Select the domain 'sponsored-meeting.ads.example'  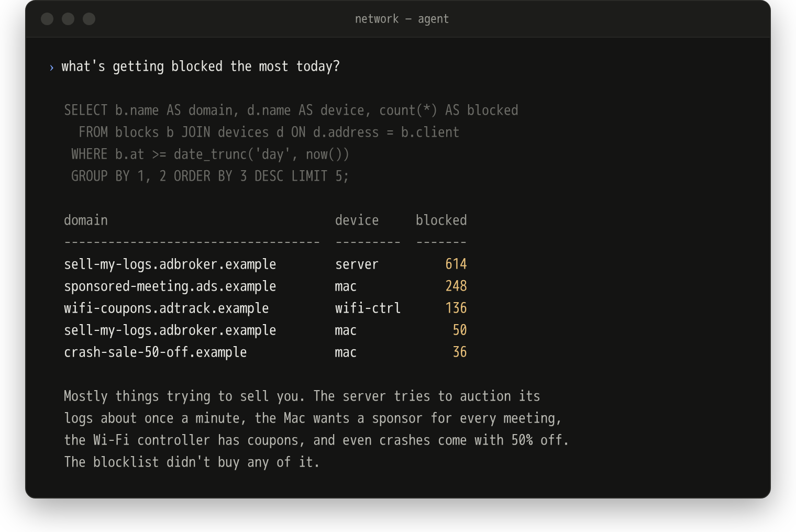pos(170,286)
